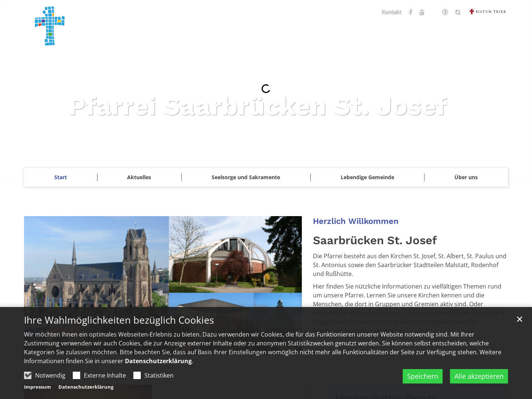
Task: Open the Lebendige Gemeinde menu
Action: point(367,177)
